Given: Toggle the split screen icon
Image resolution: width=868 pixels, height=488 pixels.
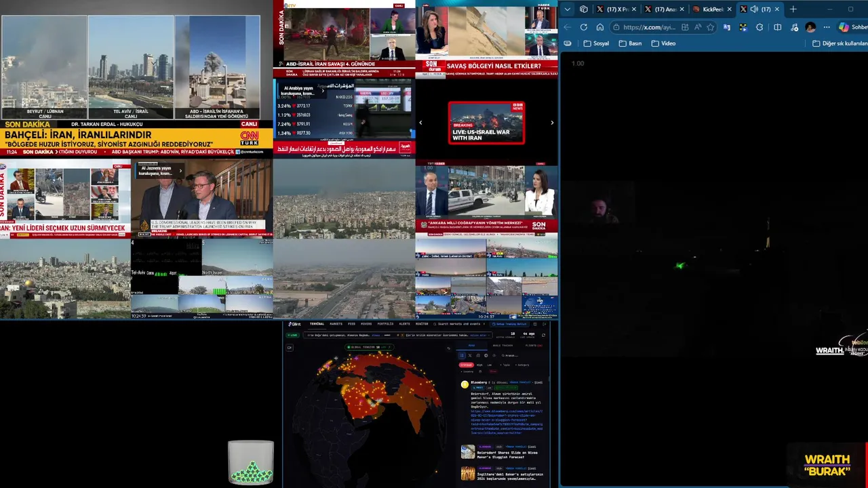Looking at the screenshot, I should point(778,27).
